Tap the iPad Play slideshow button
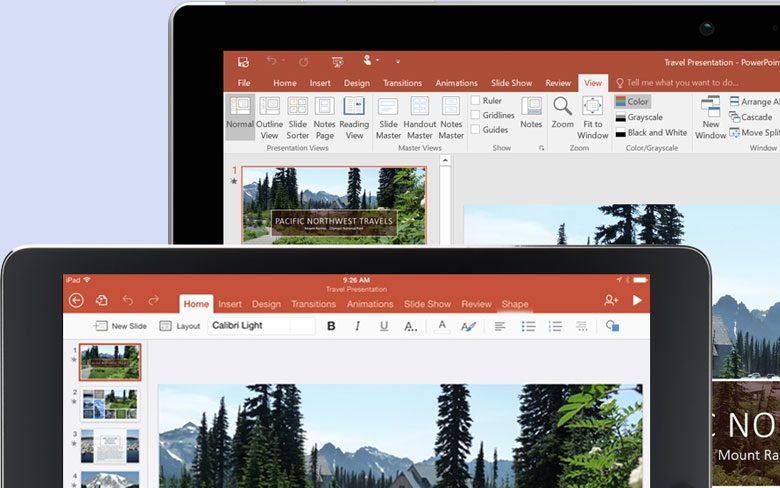This screenshot has height=488, width=780. (637, 300)
